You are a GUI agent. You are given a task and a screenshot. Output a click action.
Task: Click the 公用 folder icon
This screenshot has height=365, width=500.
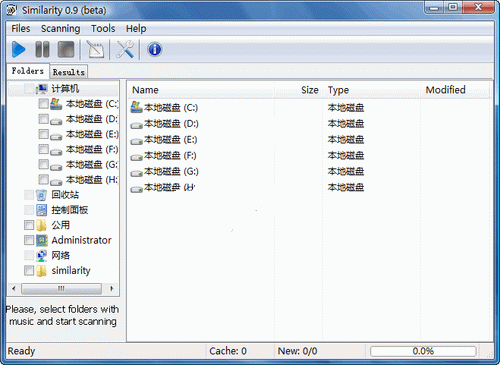pos(42,225)
